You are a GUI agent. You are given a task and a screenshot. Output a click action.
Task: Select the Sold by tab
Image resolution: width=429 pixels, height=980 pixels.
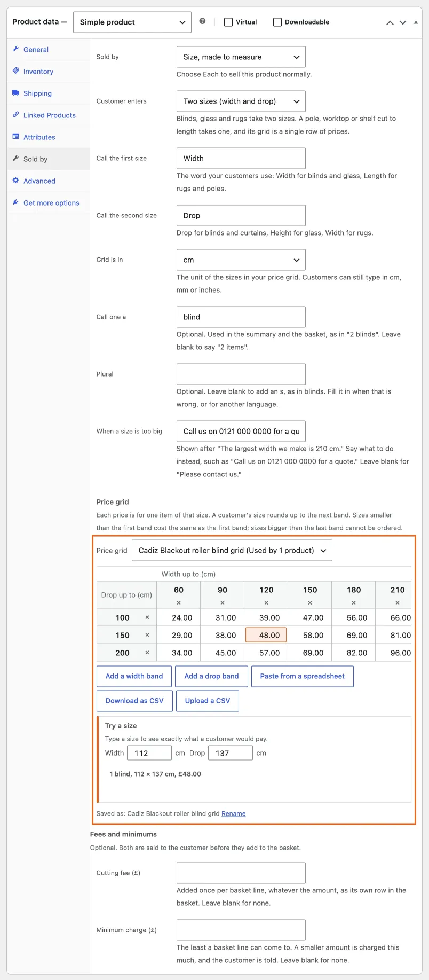coord(48,159)
